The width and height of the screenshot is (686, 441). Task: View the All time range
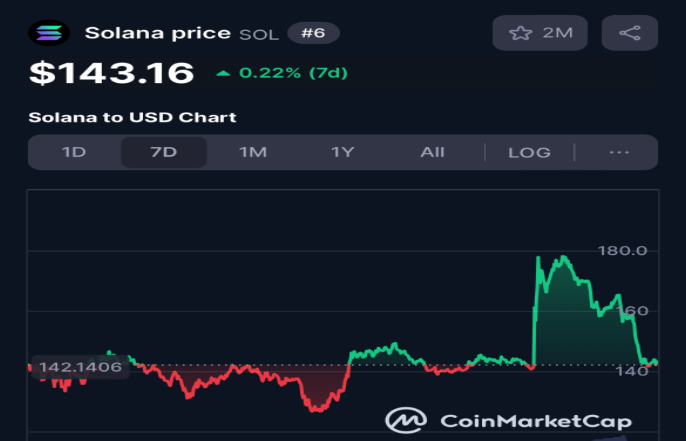[x=432, y=152]
